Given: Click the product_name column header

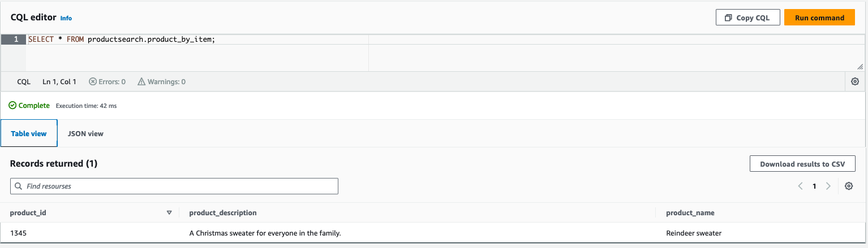Looking at the screenshot, I should [690, 213].
